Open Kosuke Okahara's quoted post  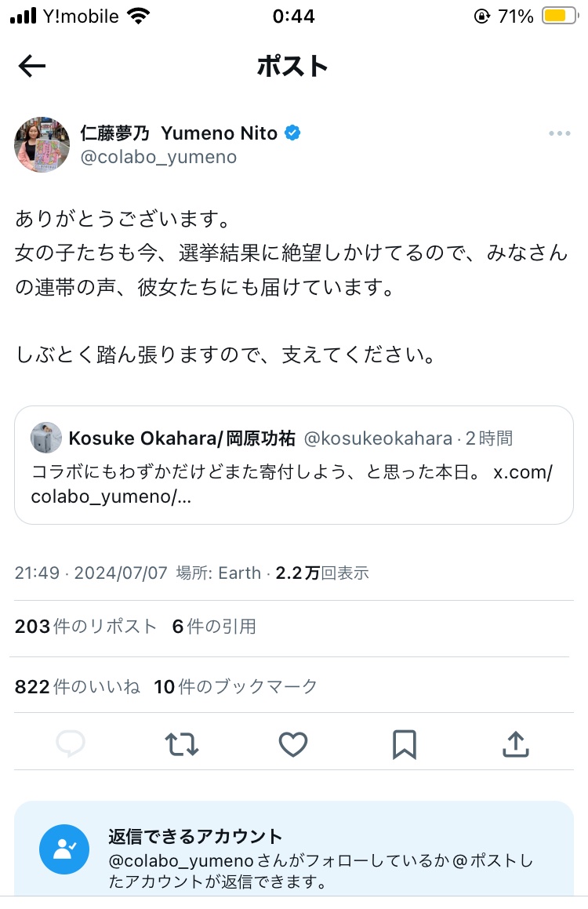click(x=294, y=465)
